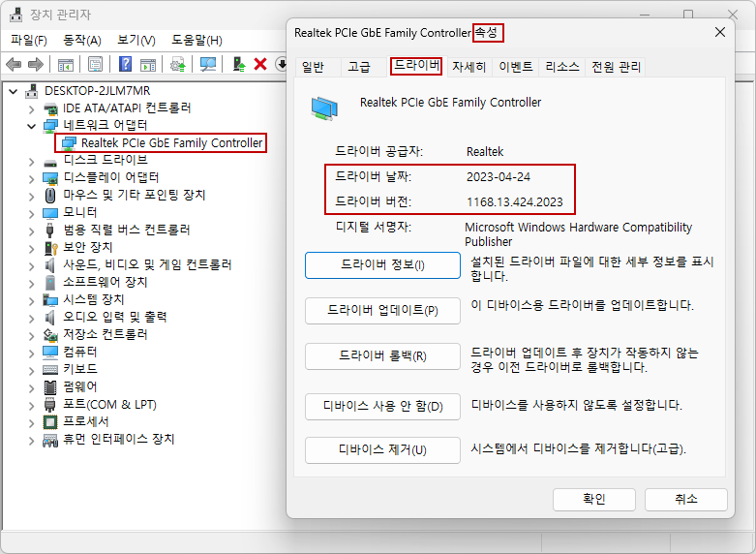The width and height of the screenshot is (756, 554).
Task: Click the blue Help question mark icon
Action: pos(126,64)
